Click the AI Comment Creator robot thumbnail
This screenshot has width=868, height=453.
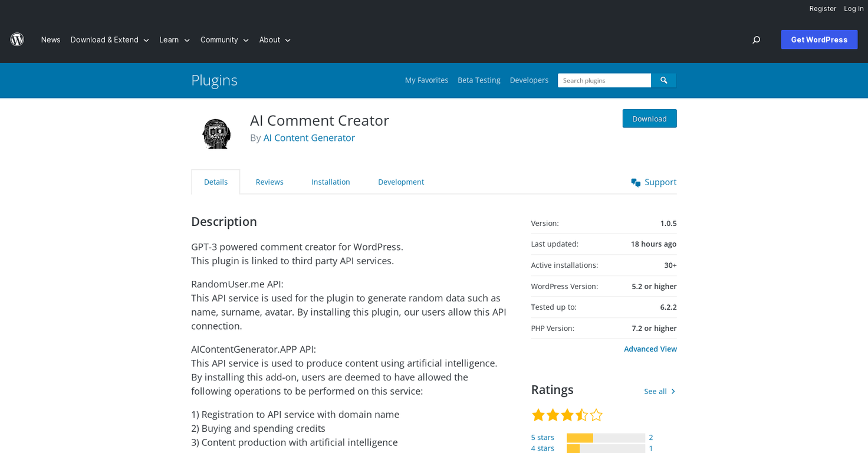coord(216,133)
